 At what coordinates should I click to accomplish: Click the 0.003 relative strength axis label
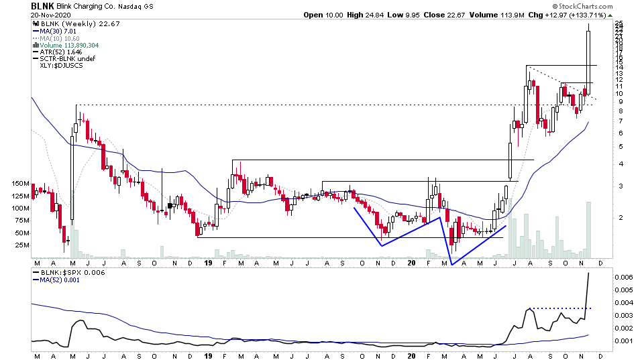pyautogui.click(x=623, y=316)
